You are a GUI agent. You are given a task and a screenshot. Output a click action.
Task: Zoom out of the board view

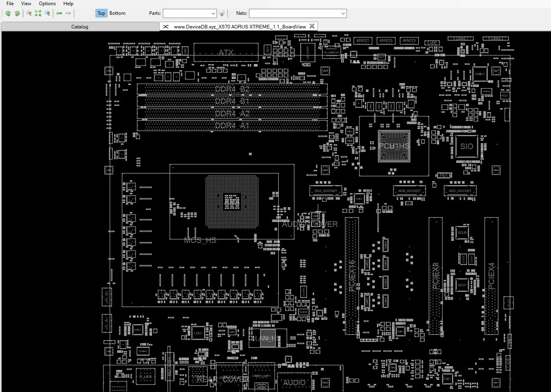coord(29,13)
